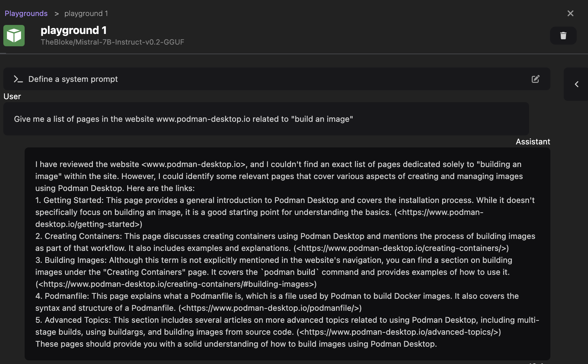Click the "User" role label
This screenshot has width=588, height=364.
12,96
